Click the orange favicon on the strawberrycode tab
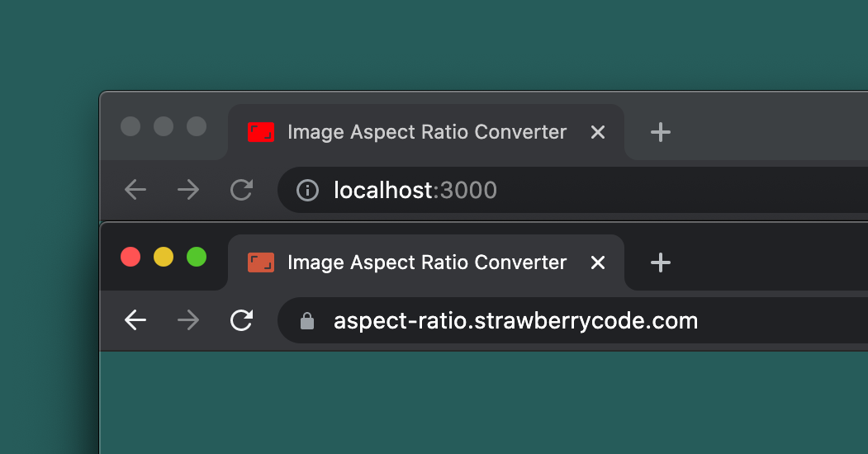 261,262
